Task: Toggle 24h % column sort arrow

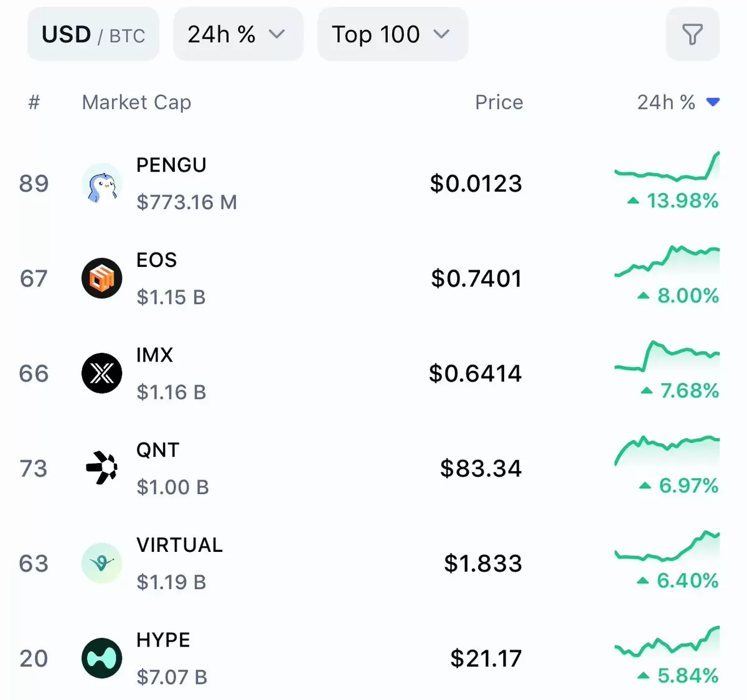Action: pos(713,102)
